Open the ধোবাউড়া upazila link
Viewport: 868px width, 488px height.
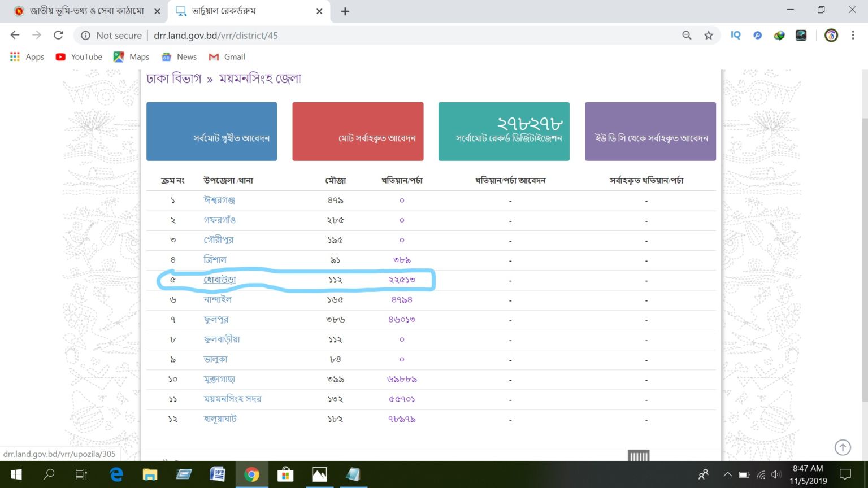point(219,280)
